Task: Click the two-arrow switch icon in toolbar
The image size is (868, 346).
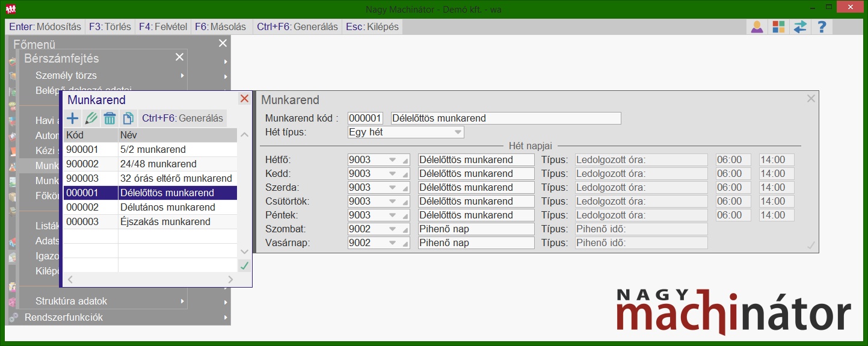Action: (x=800, y=27)
